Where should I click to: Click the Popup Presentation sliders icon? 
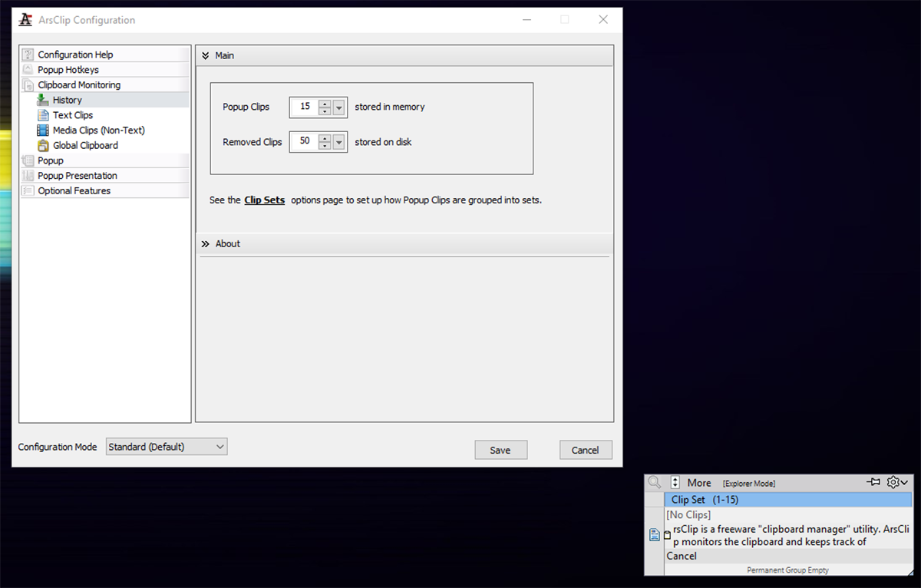(28, 176)
